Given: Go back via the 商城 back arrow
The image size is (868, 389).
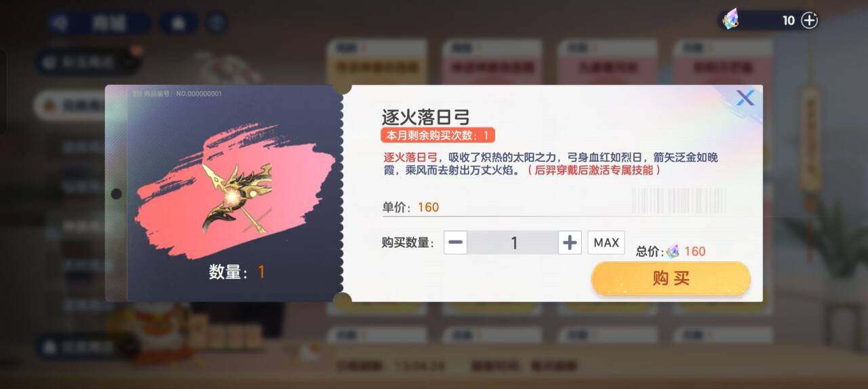Looking at the screenshot, I should pos(60,23).
